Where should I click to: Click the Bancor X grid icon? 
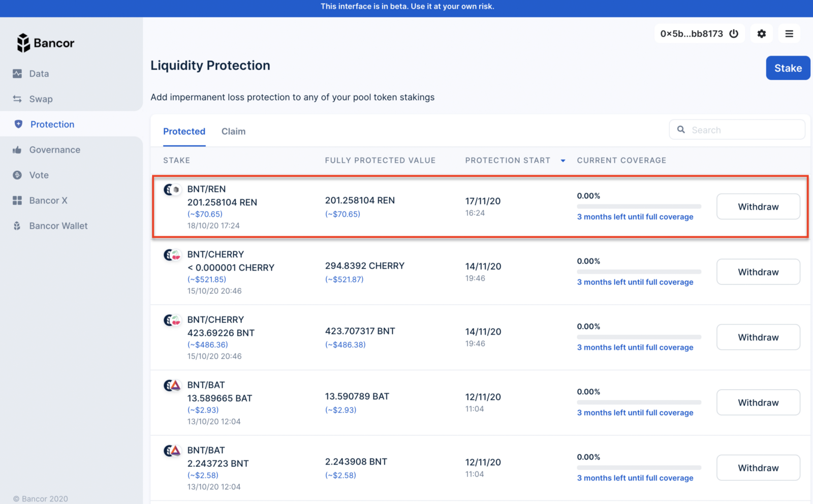click(17, 201)
